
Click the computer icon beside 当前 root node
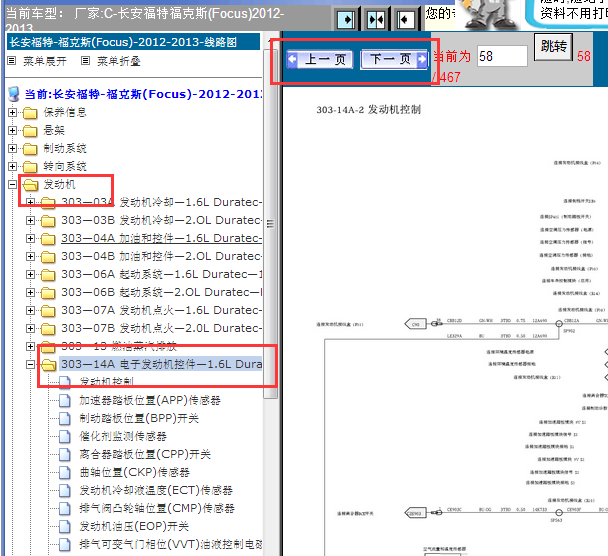pyautogui.click(x=14, y=94)
